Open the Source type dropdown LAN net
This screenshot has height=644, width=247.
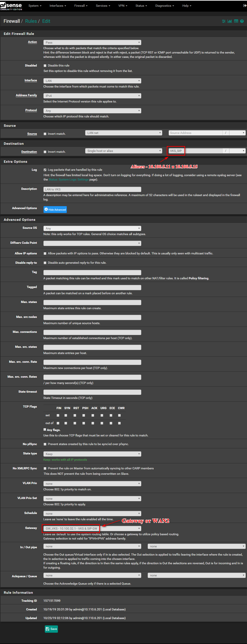[x=124, y=133]
